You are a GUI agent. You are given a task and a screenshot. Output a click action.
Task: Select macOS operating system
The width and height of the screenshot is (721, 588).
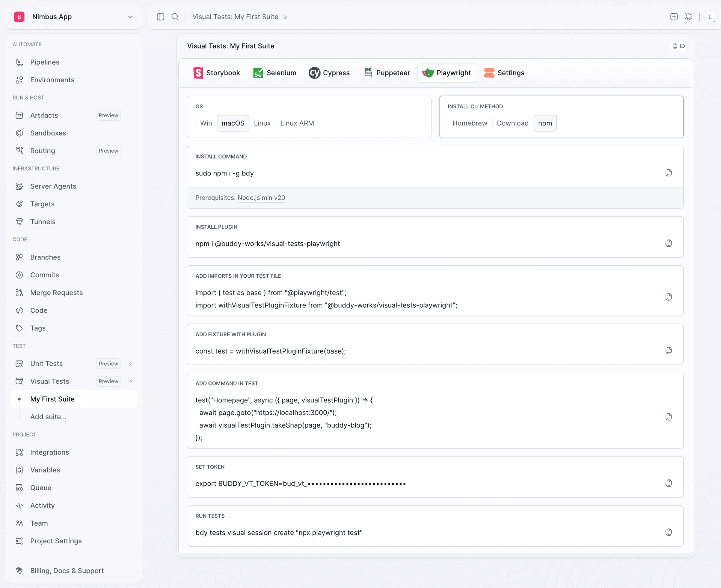tap(233, 123)
